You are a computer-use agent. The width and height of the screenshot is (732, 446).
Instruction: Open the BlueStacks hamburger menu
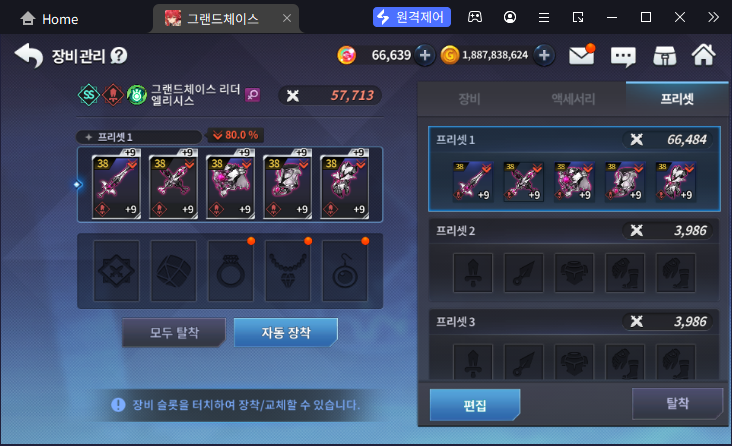pos(544,18)
